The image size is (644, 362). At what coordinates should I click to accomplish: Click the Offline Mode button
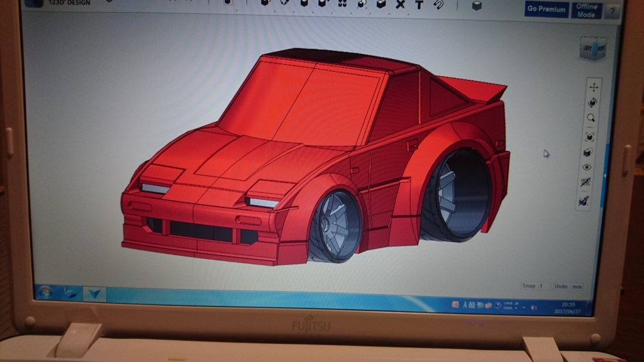[586, 10]
